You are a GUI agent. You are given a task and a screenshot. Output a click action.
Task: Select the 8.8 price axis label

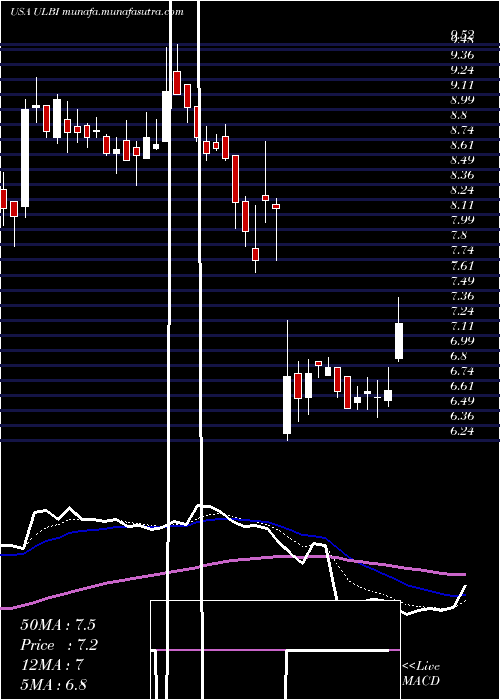(459, 115)
